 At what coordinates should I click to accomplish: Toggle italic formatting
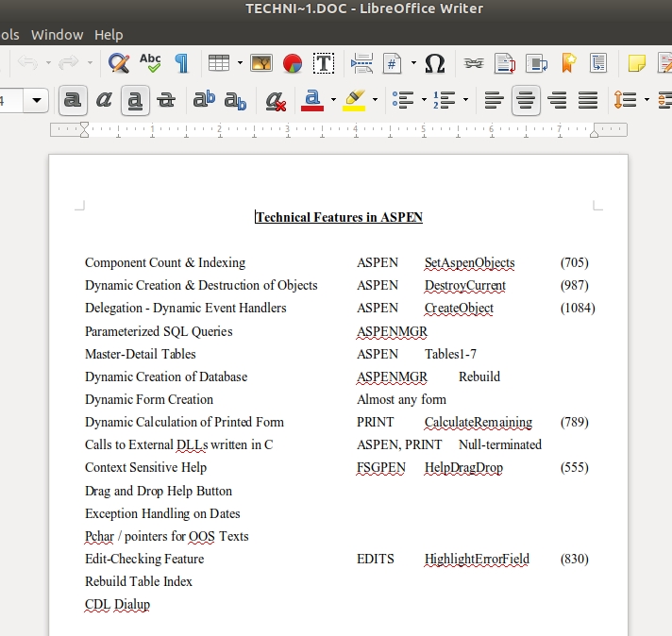[104, 100]
